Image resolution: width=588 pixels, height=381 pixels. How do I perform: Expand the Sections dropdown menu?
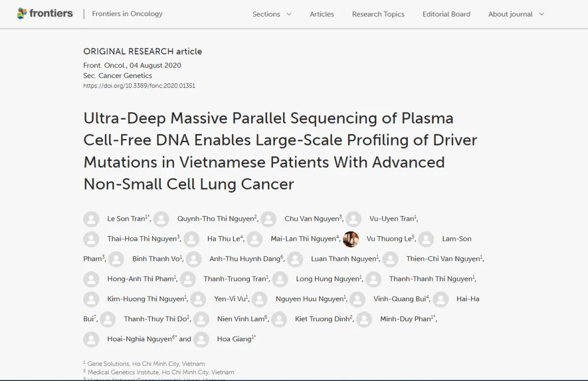pyautogui.click(x=272, y=14)
